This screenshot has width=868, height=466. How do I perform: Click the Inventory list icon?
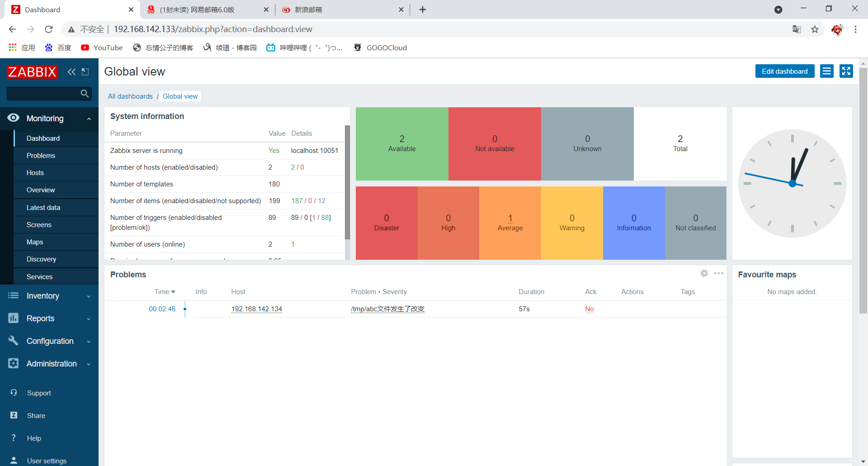14,295
